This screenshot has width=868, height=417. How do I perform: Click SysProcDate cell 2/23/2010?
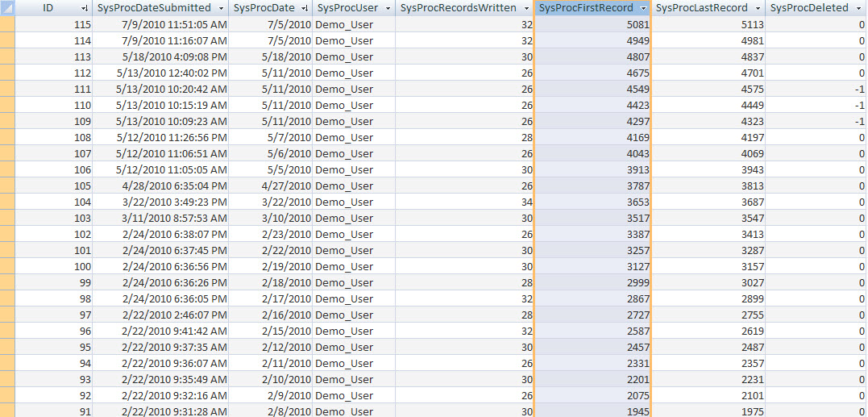[270, 234]
